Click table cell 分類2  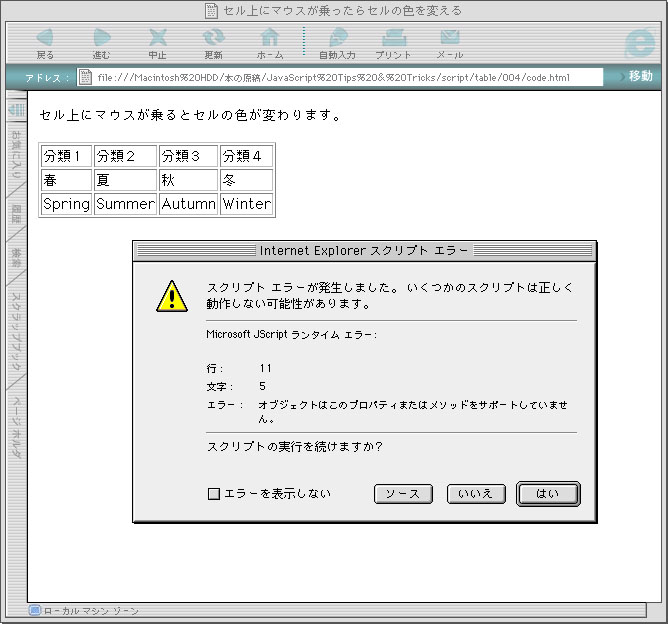(125, 156)
